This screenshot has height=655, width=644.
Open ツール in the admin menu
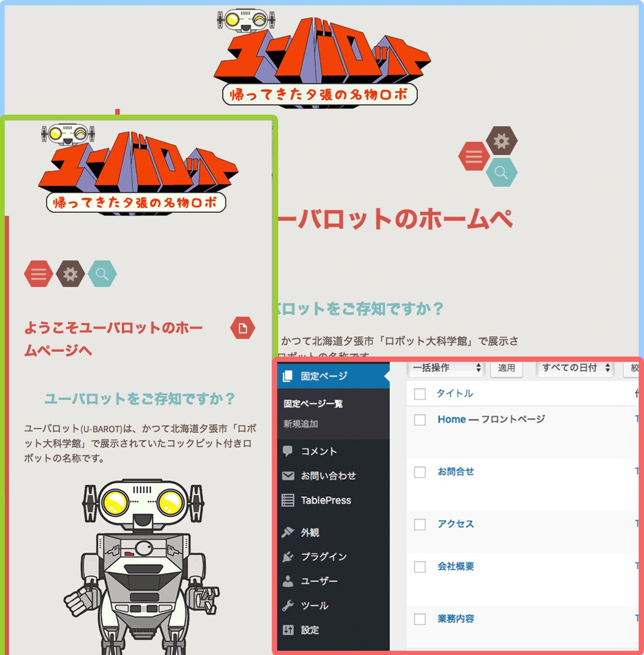[x=334, y=605]
